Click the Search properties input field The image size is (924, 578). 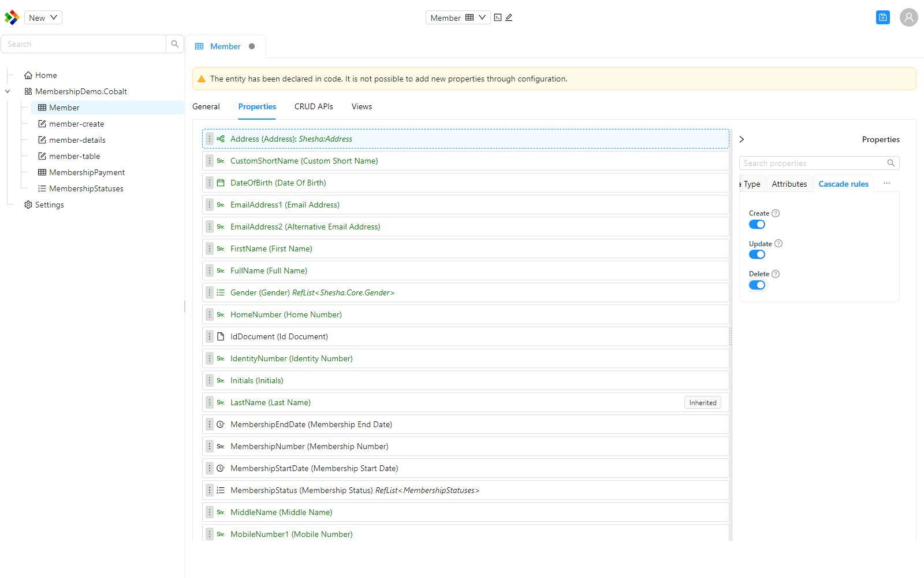coord(813,163)
